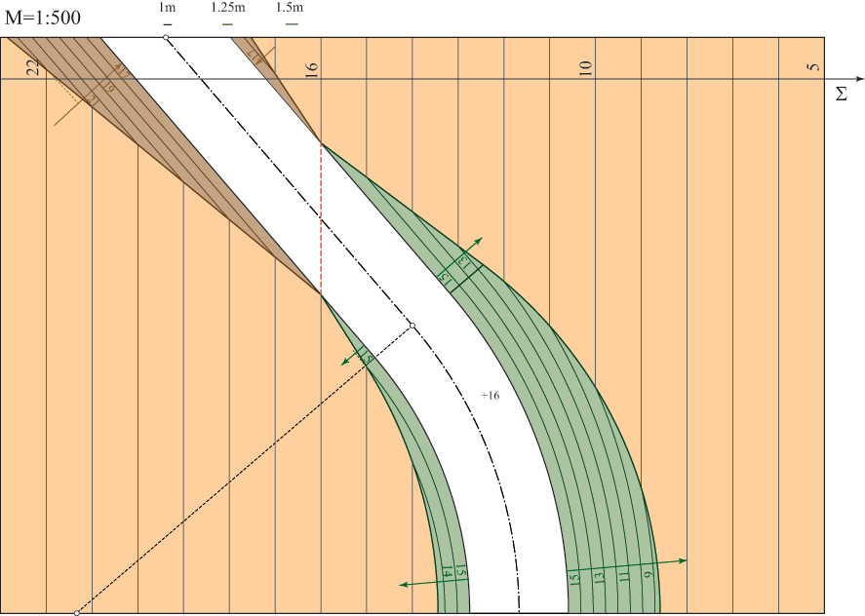Click contour label 5 on the axis
The width and height of the screenshot is (865, 616).
click(x=813, y=67)
